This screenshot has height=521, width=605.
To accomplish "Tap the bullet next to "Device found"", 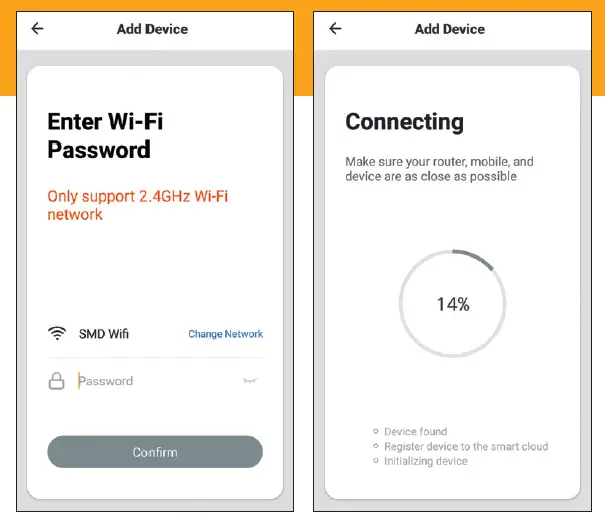I will pos(375,432).
